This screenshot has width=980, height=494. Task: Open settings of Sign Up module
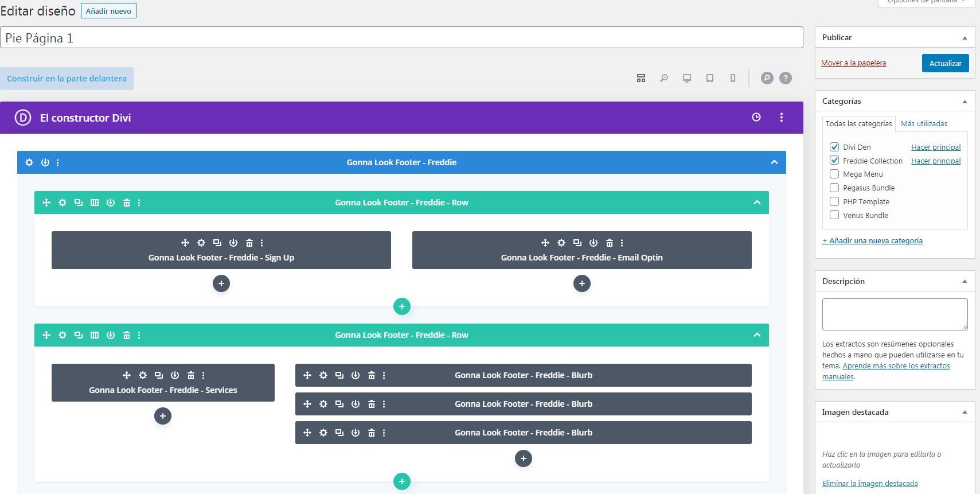[201, 243]
